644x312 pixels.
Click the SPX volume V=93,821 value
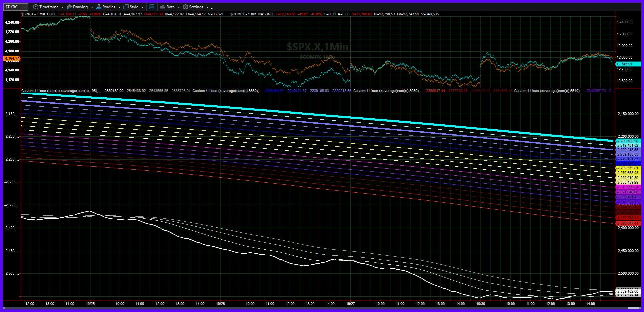(216, 14)
